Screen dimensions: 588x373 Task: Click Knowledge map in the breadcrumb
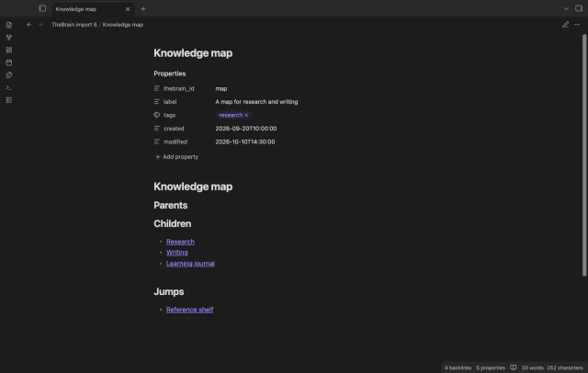tap(123, 25)
